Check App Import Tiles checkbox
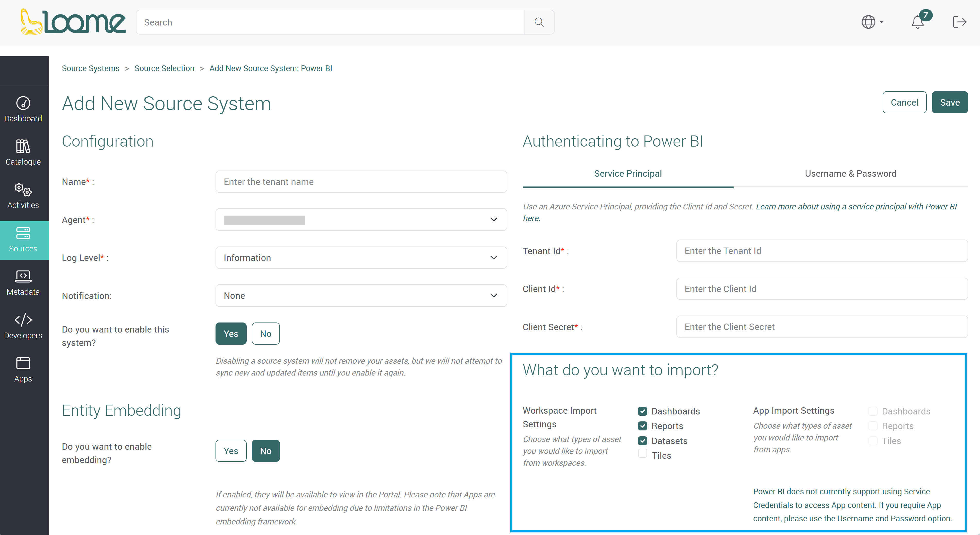 tap(873, 441)
